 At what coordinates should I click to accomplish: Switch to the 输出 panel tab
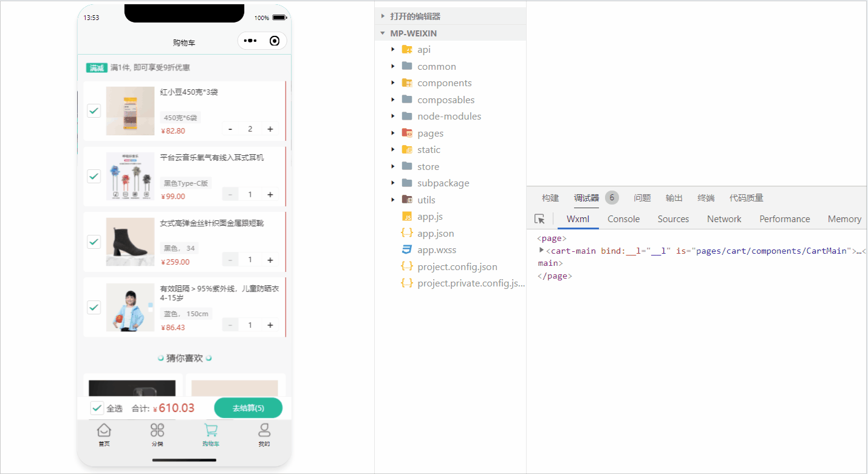[x=674, y=198]
